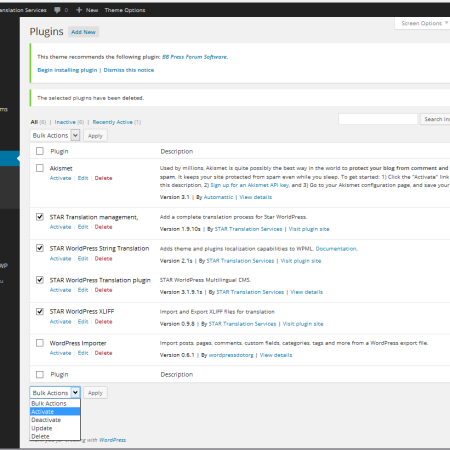Show All plugins filter

34,122
